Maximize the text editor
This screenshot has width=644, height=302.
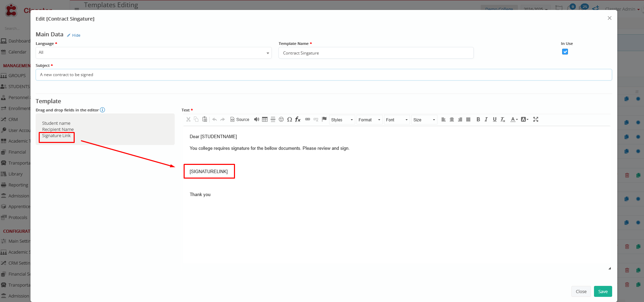(536, 119)
